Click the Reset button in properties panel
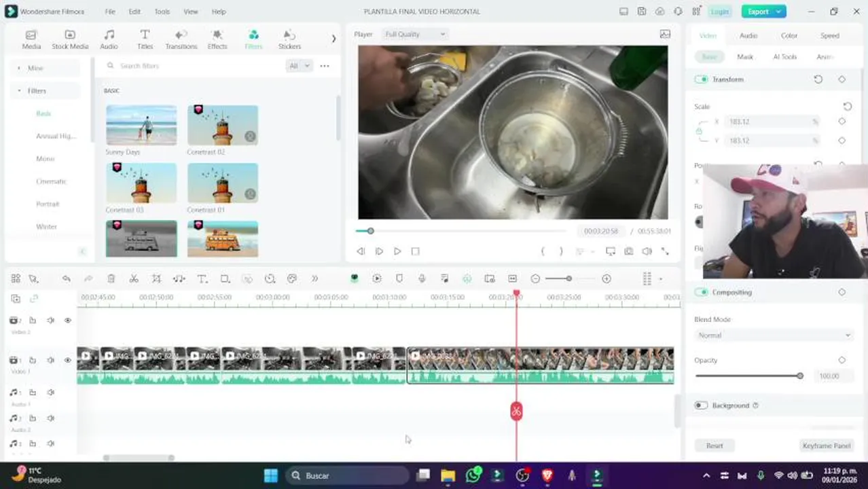 click(715, 446)
